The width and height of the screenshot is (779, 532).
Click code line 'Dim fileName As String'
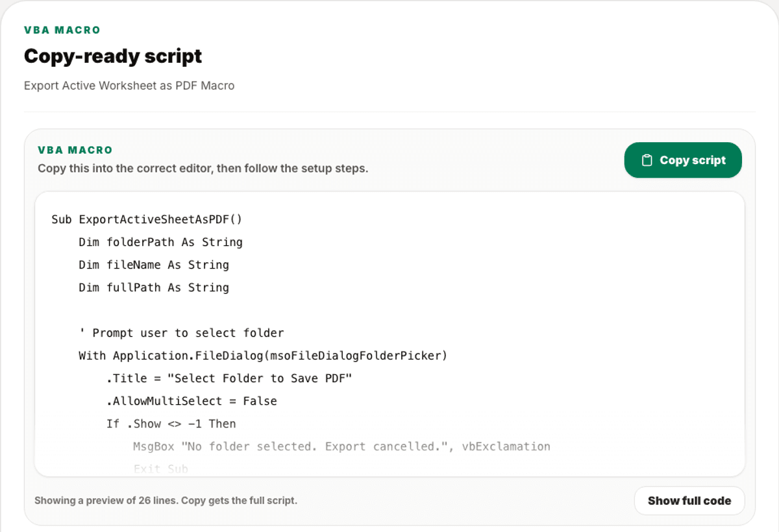(x=154, y=265)
